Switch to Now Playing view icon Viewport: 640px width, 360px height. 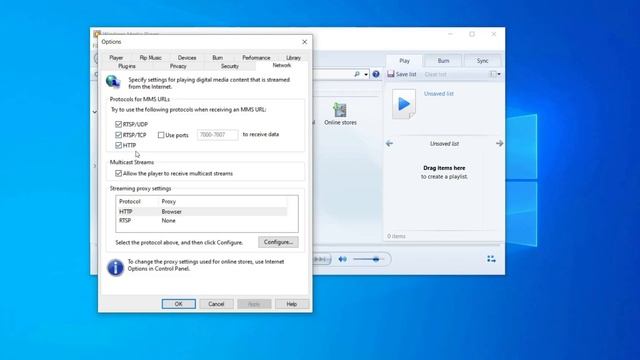(491, 259)
